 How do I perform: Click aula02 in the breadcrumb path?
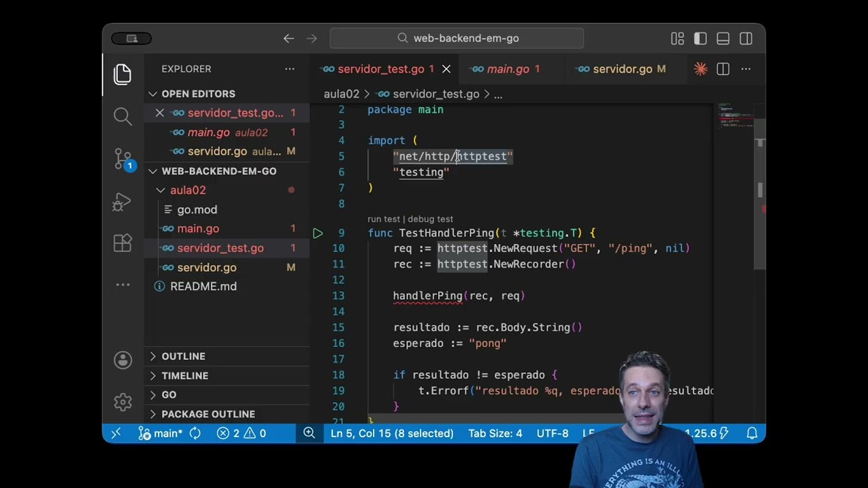[341, 94]
